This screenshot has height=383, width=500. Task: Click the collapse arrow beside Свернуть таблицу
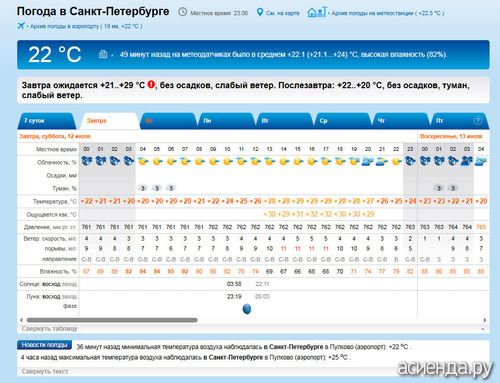click(483, 329)
